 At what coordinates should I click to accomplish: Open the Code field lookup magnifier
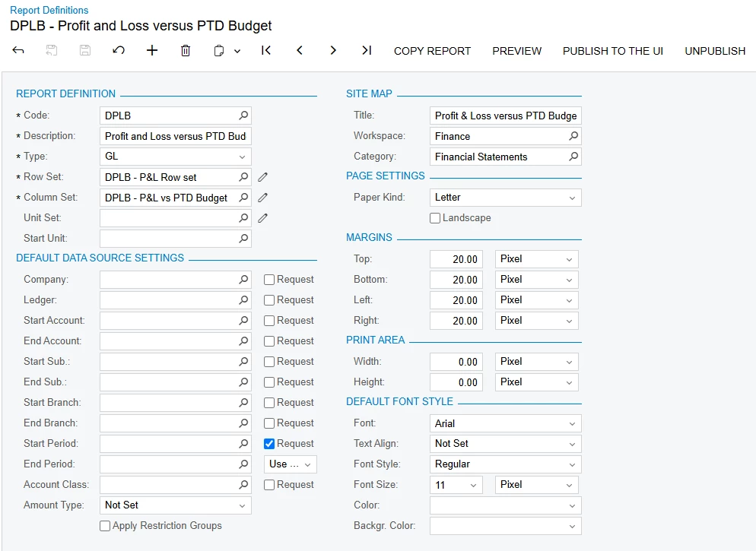pyautogui.click(x=243, y=116)
